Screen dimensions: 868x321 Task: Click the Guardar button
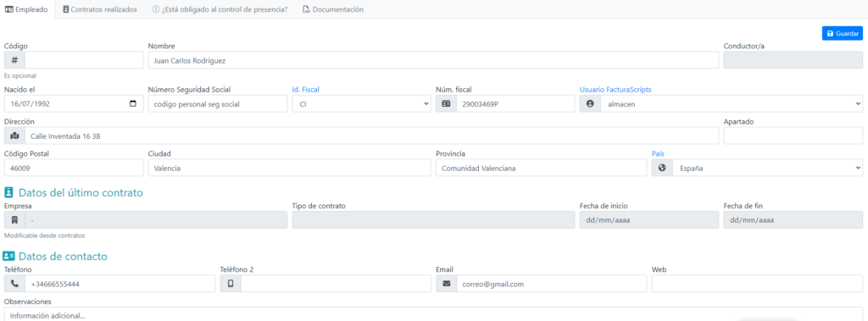[x=843, y=33]
